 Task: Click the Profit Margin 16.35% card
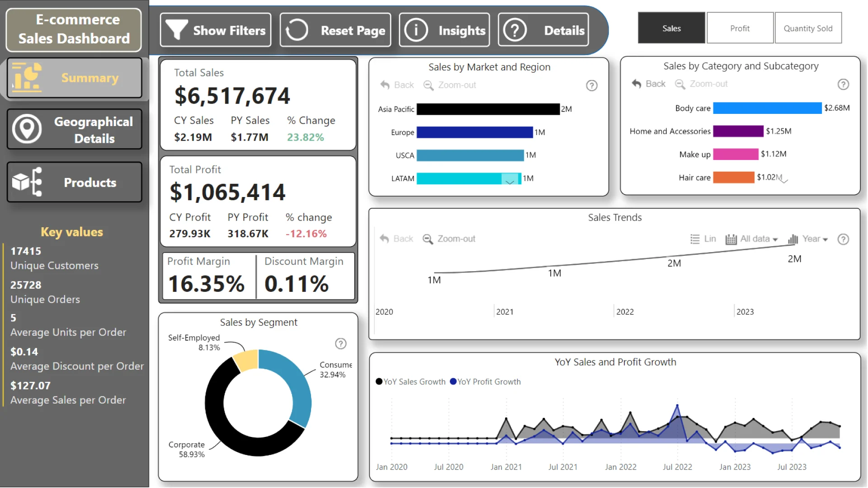(x=209, y=276)
